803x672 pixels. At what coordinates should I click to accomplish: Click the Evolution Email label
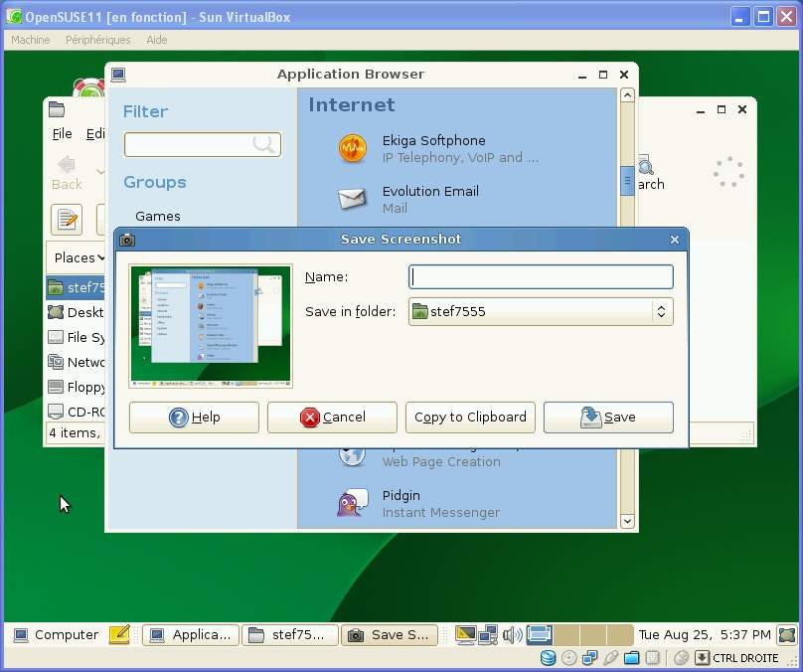(x=430, y=191)
